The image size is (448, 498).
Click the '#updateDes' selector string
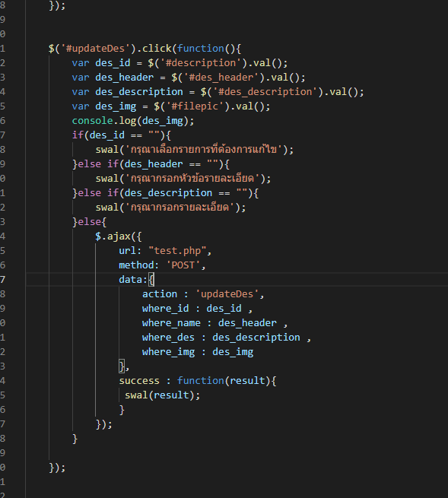coord(95,48)
